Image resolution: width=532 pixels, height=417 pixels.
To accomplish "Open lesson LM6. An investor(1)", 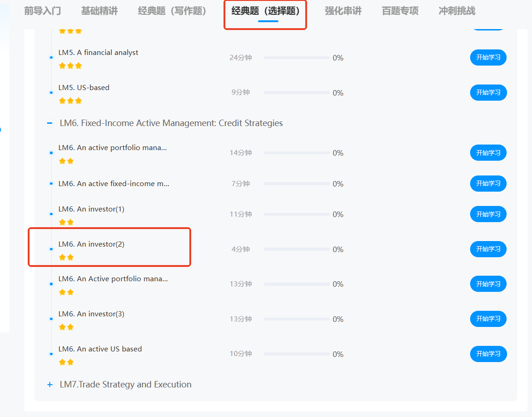I will tap(91, 209).
